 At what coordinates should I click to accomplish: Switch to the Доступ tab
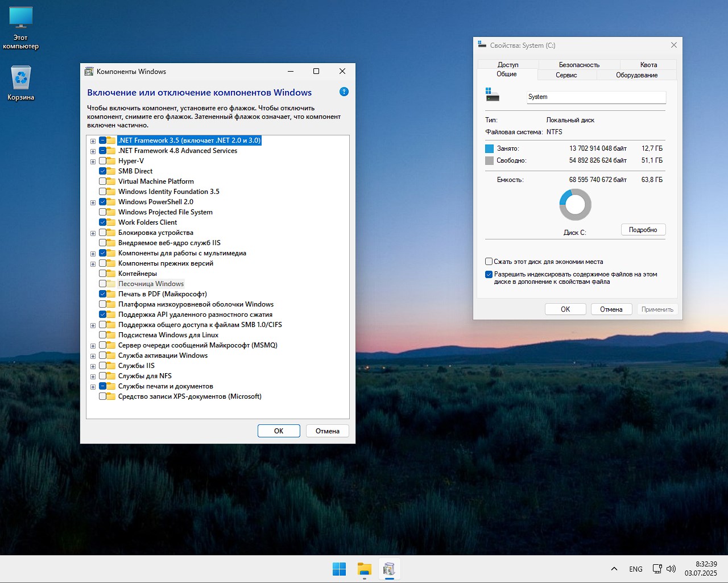pos(508,65)
